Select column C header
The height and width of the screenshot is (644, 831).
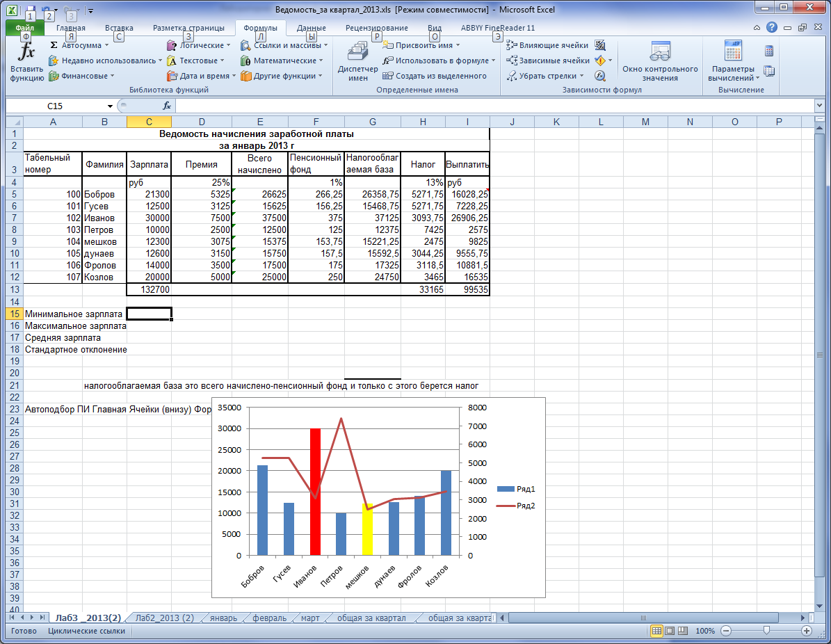pyautogui.click(x=149, y=122)
